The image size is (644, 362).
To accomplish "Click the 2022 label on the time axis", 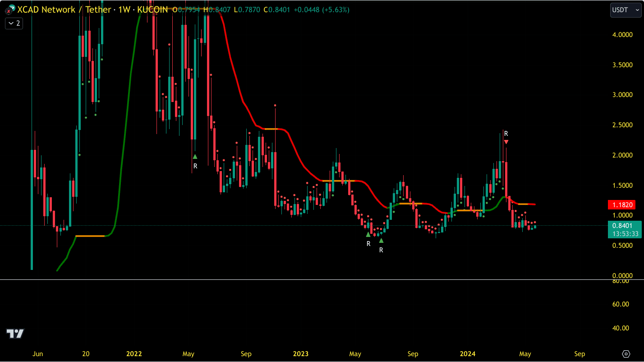I will click(x=134, y=354).
